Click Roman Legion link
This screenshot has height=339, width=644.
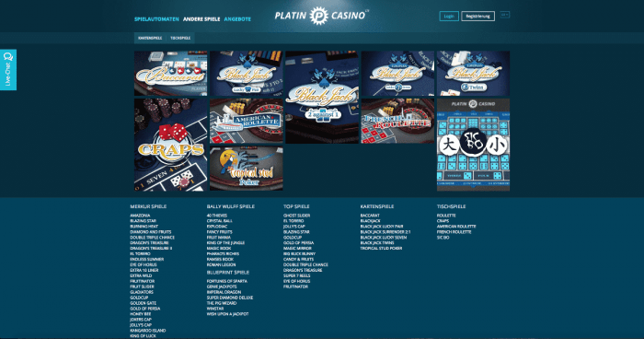click(222, 265)
